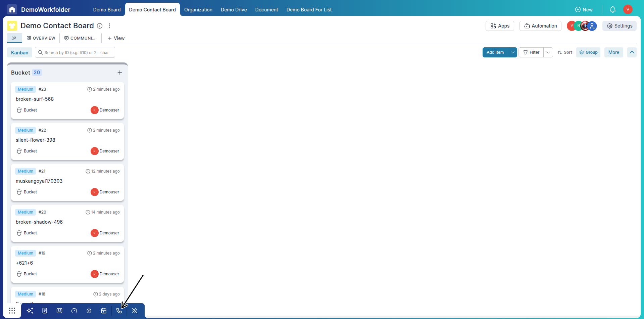Image resolution: width=644 pixels, height=319 pixels.
Task: Click the Sort button
Action: [565, 52]
